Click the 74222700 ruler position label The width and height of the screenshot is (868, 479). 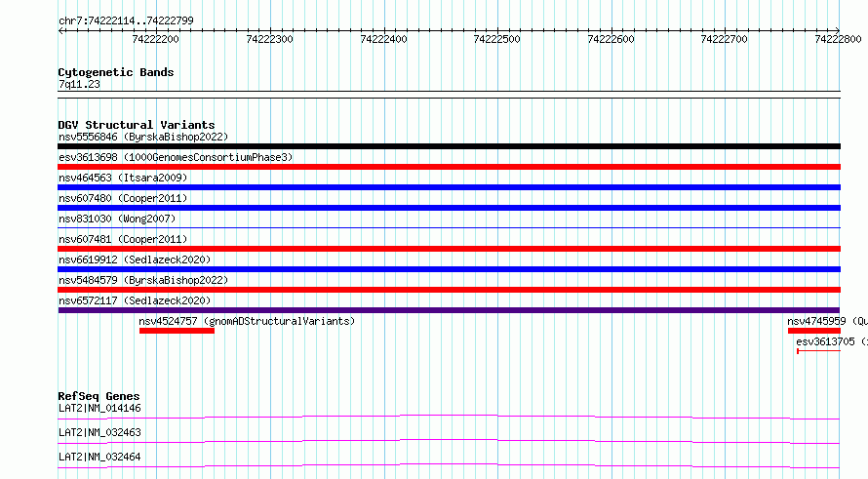(724, 39)
